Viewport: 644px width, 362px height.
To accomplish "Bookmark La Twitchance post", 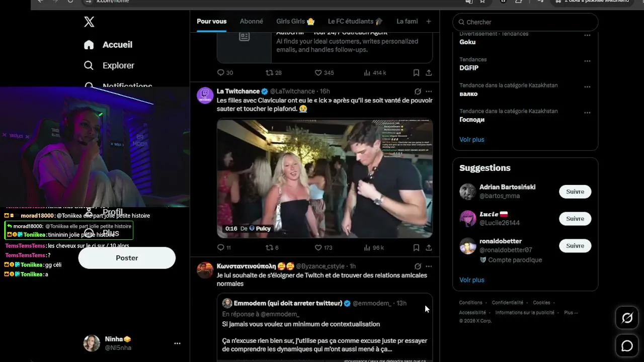I will tap(416, 247).
